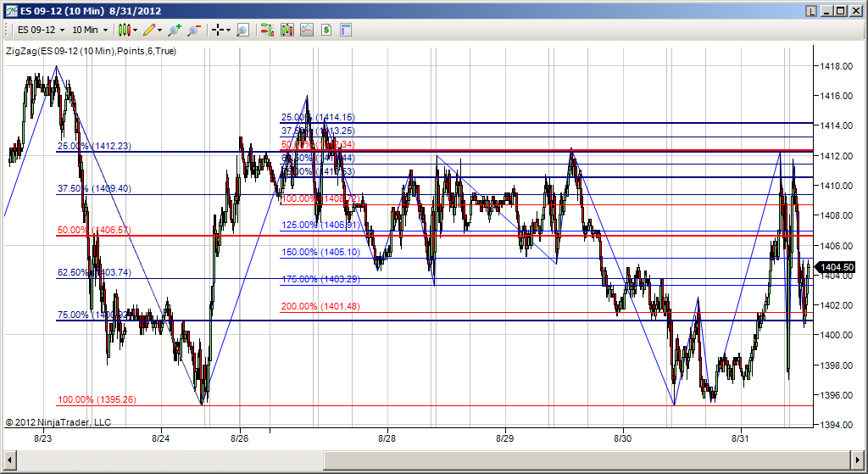
Task: Toggle the chart trader icon
Action: click(267, 30)
